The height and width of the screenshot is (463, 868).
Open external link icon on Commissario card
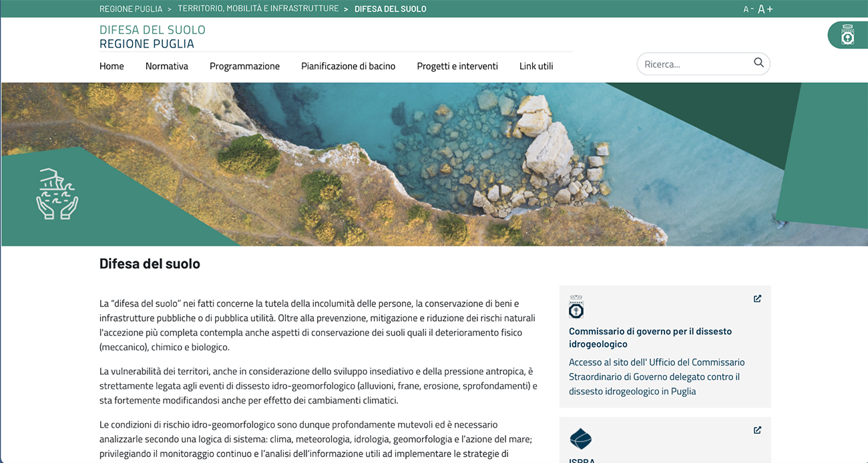point(757,299)
